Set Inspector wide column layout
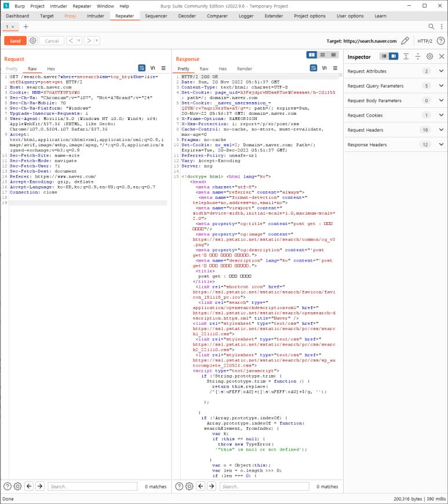Image resolution: width=448 pixels, height=504 pixels. [393, 56]
